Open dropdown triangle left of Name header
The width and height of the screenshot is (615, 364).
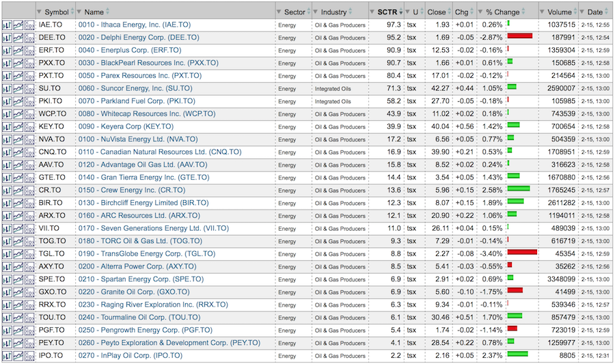pyautogui.click(x=79, y=12)
